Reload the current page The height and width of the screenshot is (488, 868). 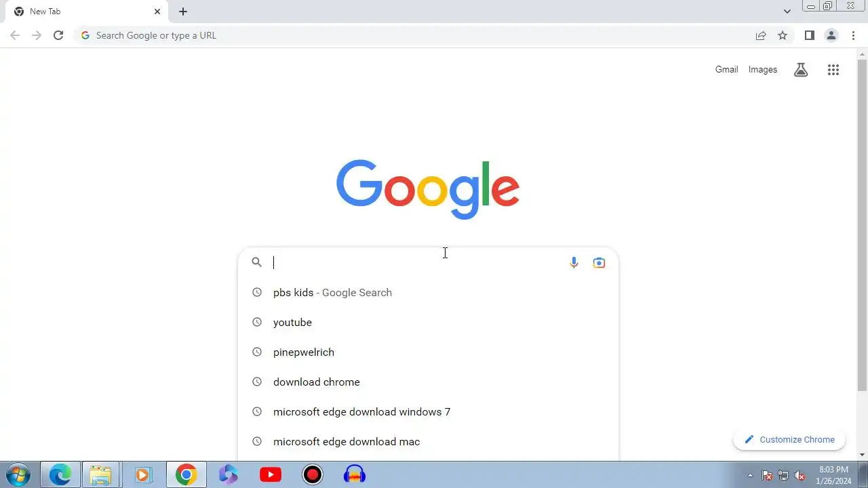click(x=58, y=35)
